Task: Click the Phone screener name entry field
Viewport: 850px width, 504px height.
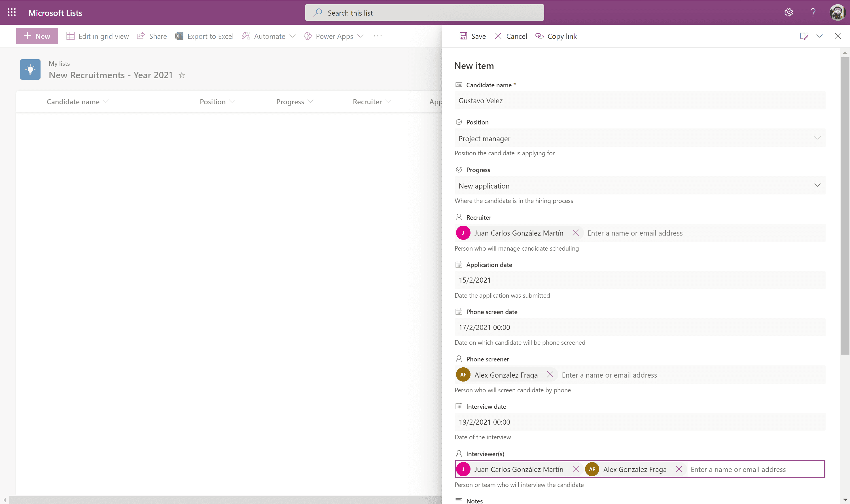Action: (x=692, y=375)
